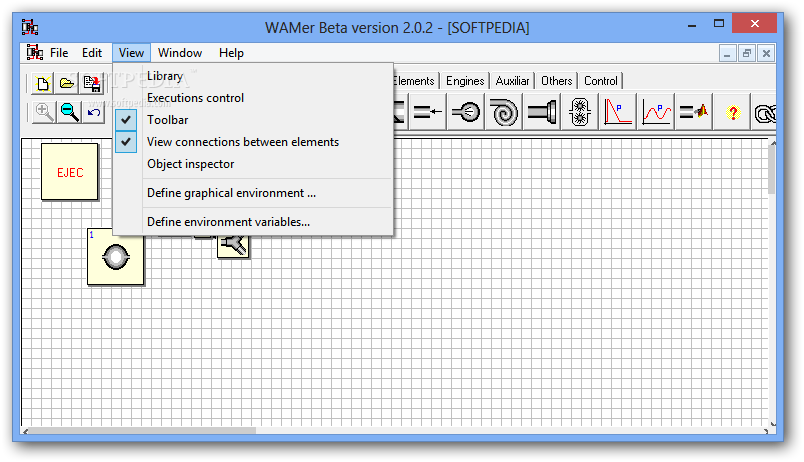Select the round injector nozzle element icon
The width and height of the screenshot is (804, 462).
[x=466, y=112]
